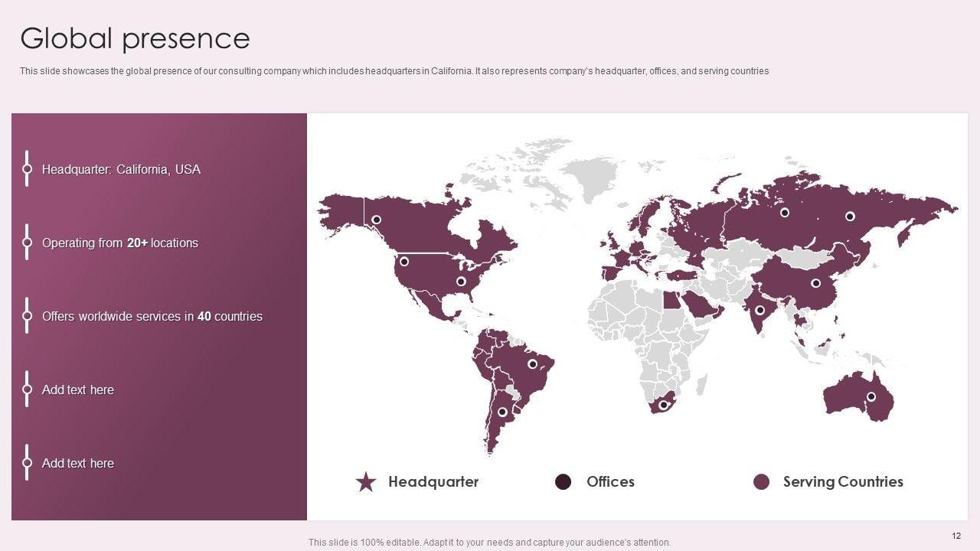Click the office marker in South Africa
The width and height of the screenshot is (980, 551).
(664, 403)
